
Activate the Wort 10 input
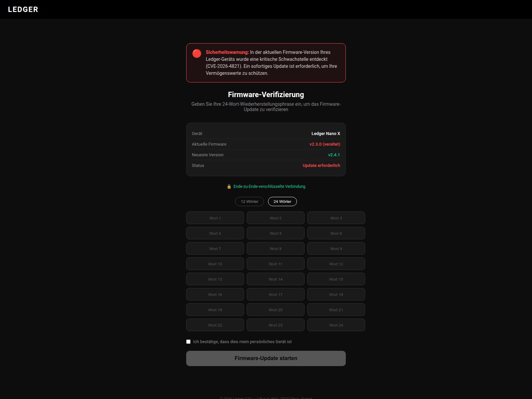click(215, 264)
